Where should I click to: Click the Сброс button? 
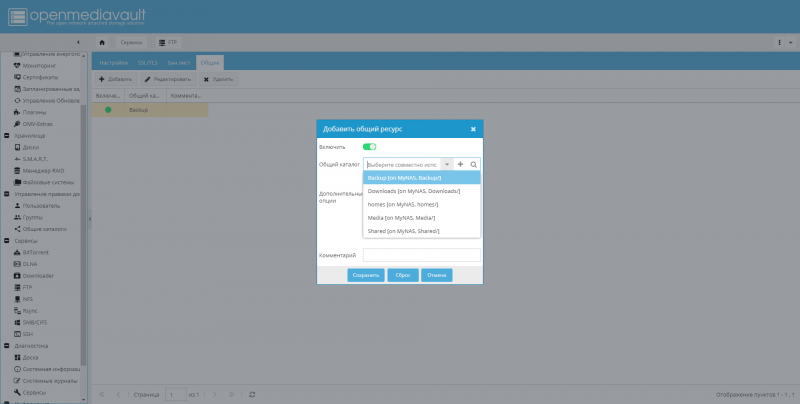coord(403,275)
